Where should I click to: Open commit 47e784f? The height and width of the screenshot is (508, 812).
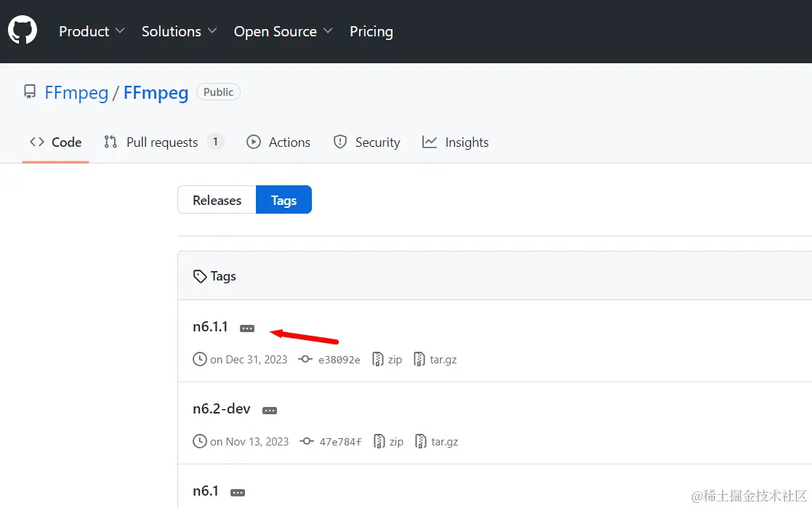click(x=340, y=442)
